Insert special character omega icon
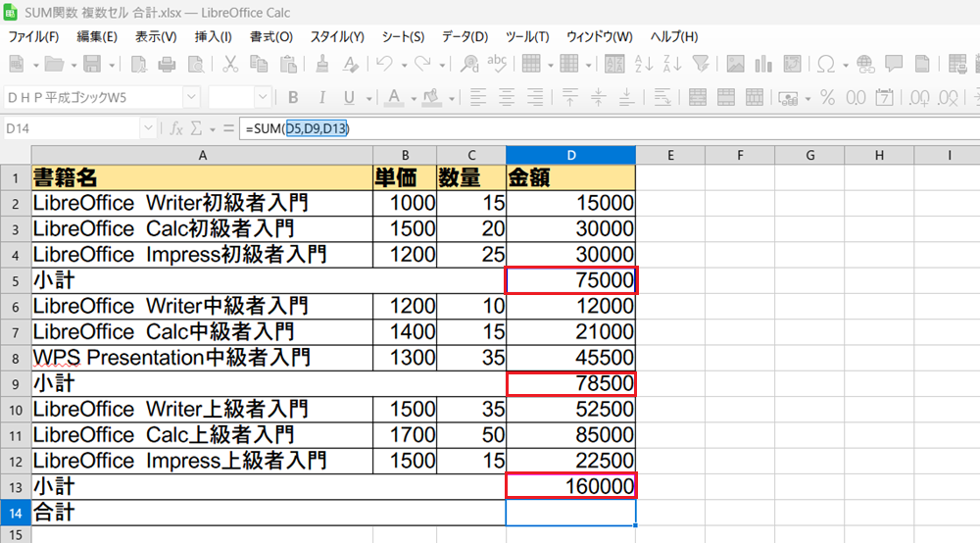980x543 pixels. pos(826,64)
